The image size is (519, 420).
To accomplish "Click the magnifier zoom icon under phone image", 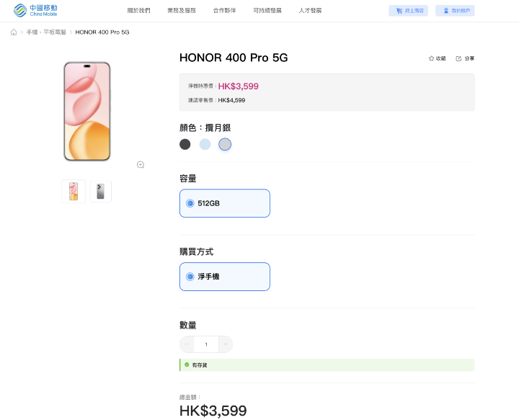I will click(141, 165).
